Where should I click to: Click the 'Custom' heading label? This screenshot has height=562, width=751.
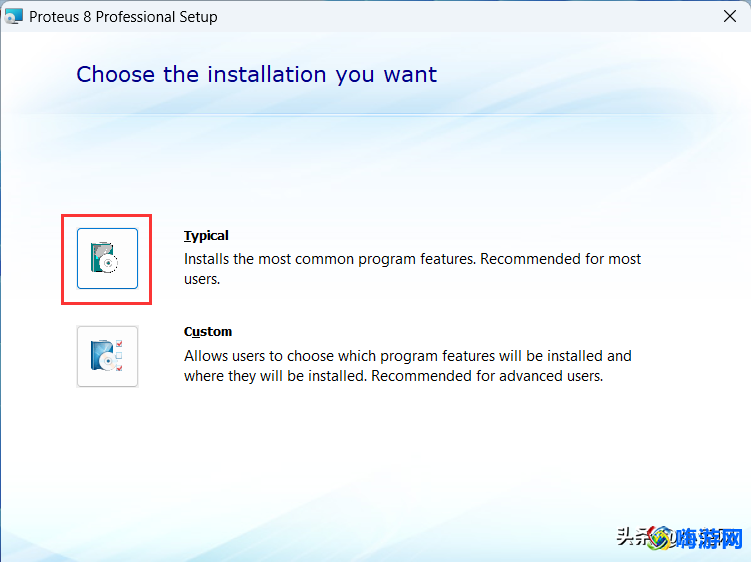(x=208, y=332)
